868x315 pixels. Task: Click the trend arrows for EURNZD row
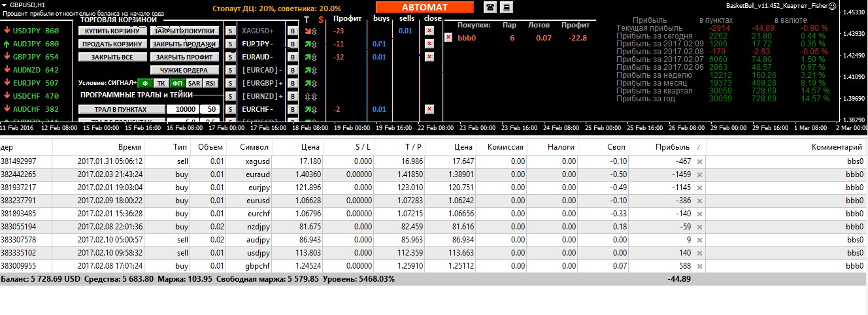pyautogui.click(x=312, y=96)
